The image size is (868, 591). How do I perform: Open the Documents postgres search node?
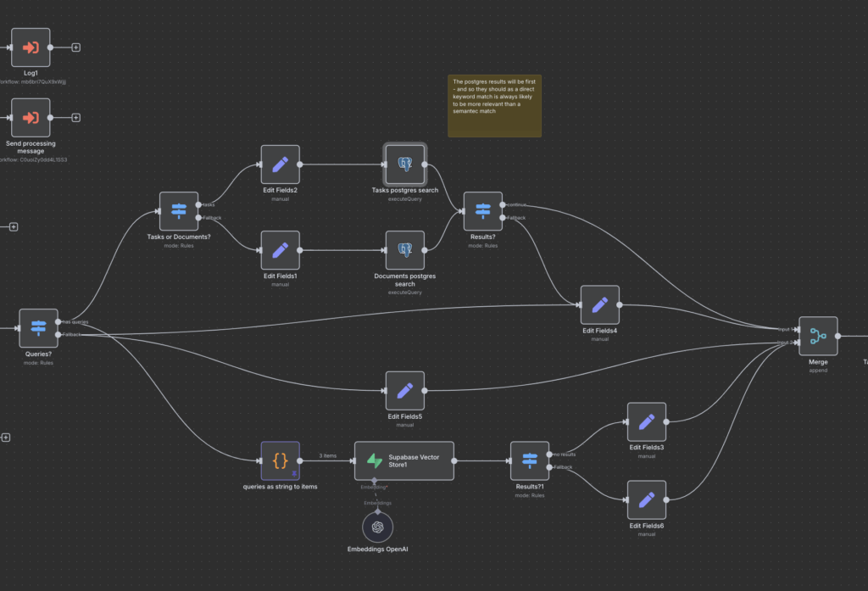[404, 250]
